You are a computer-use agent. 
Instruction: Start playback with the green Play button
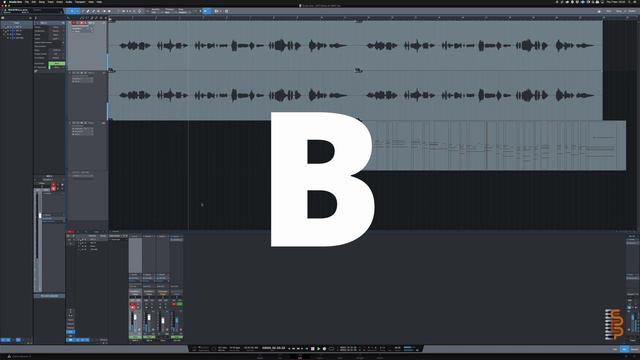pyautogui.click(x=318, y=349)
